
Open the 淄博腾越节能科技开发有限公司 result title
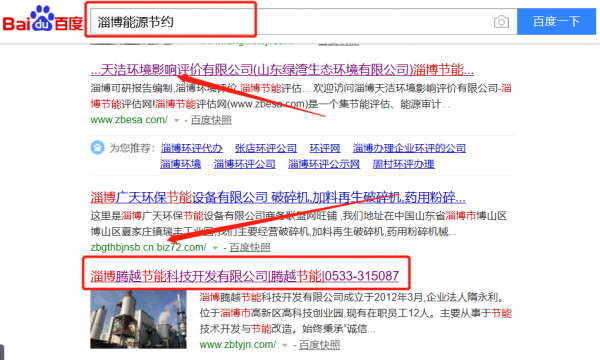[245, 276]
